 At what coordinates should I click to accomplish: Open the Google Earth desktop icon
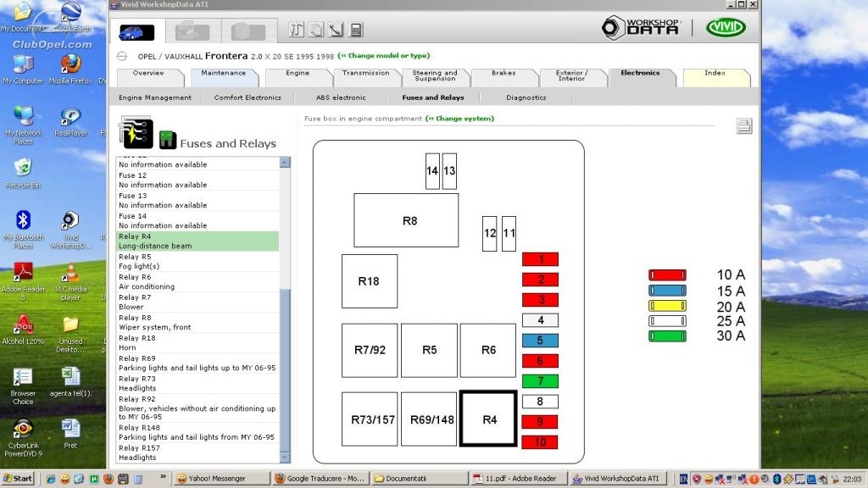[71, 17]
